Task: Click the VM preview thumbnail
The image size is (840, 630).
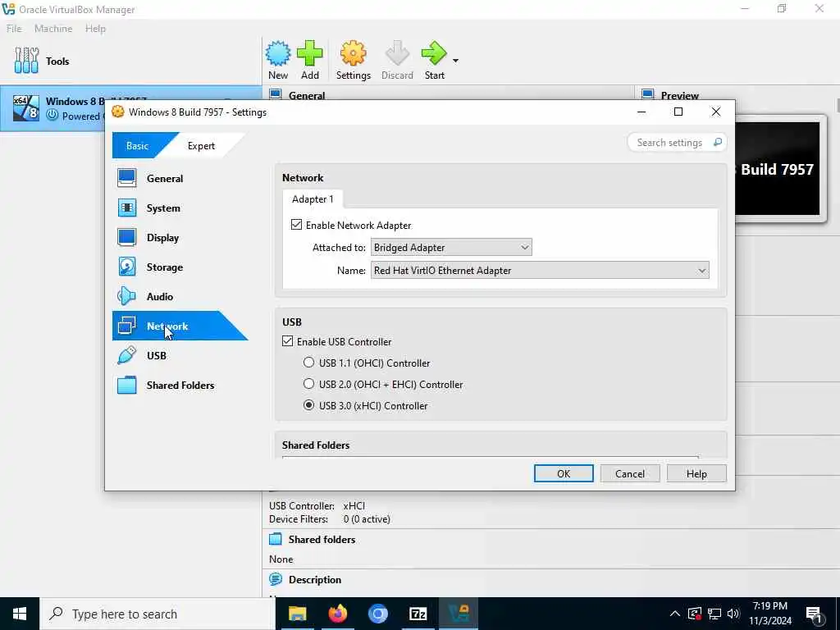Action: (777, 169)
